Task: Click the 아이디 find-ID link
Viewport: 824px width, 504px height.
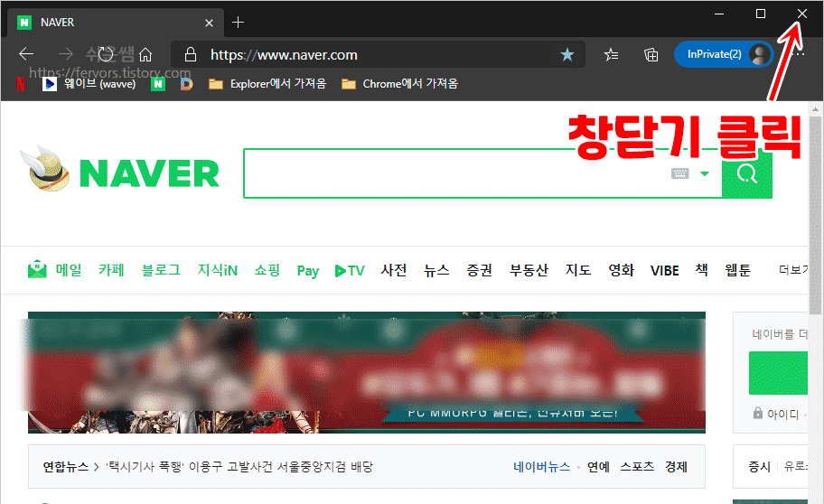Action: coord(782,415)
